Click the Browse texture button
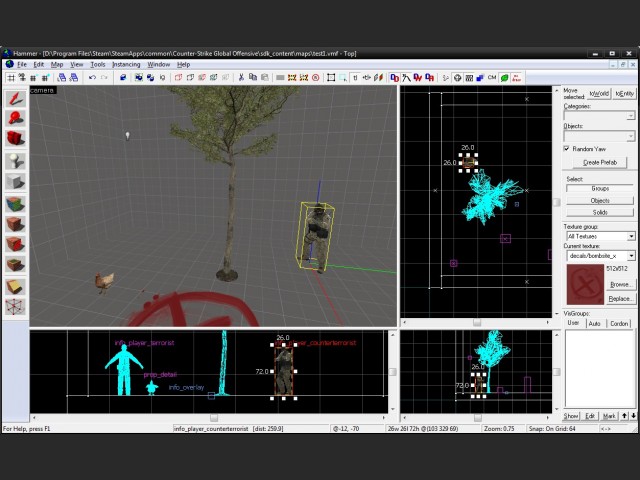Image resolution: width=640 pixels, height=480 pixels. [x=621, y=284]
